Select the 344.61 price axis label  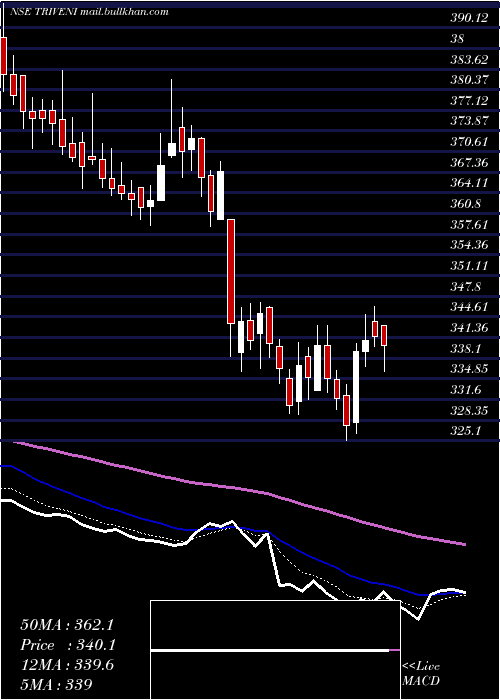coord(469,307)
